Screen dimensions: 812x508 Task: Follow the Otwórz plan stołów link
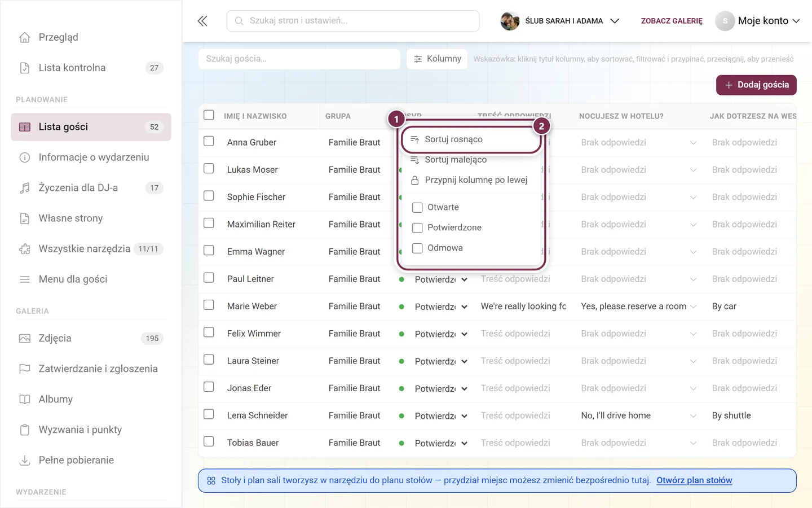694,480
